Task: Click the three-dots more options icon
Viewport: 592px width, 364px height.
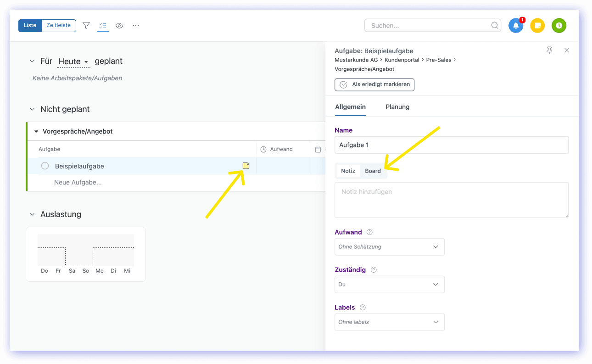Action: coord(136,26)
